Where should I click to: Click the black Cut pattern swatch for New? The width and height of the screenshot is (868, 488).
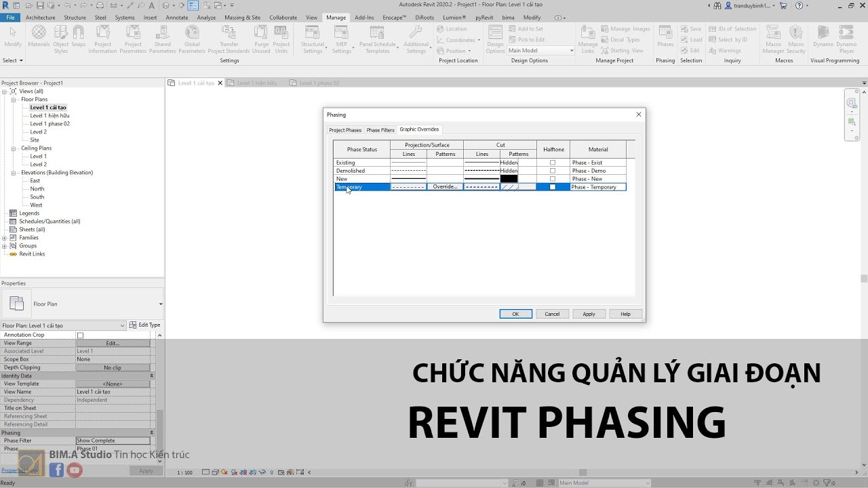click(x=509, y=179)
